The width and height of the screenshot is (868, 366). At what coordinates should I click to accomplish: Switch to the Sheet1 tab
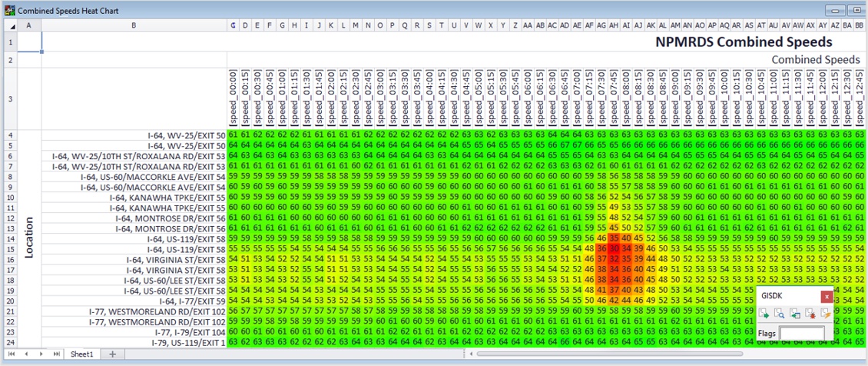pos(82,354)
